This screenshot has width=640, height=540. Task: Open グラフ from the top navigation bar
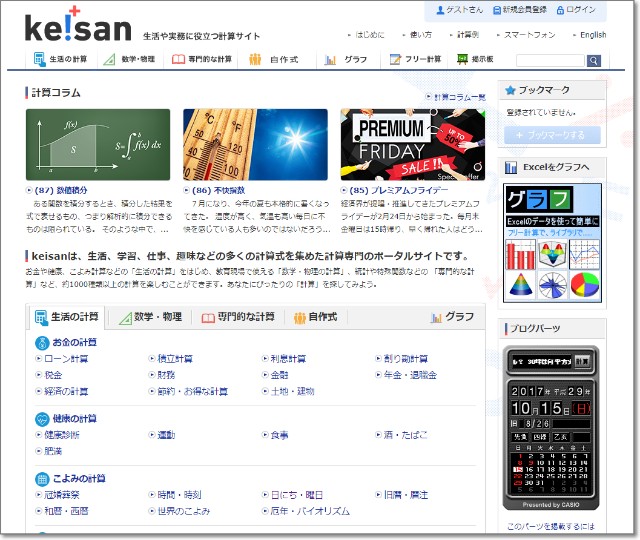pos(346,60)
